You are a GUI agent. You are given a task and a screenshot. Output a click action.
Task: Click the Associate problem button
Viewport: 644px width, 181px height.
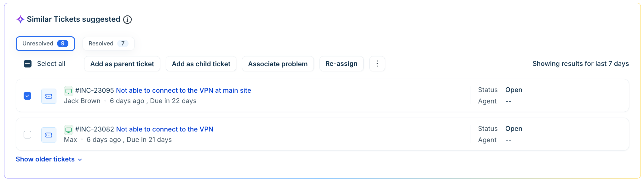[278, 64]
